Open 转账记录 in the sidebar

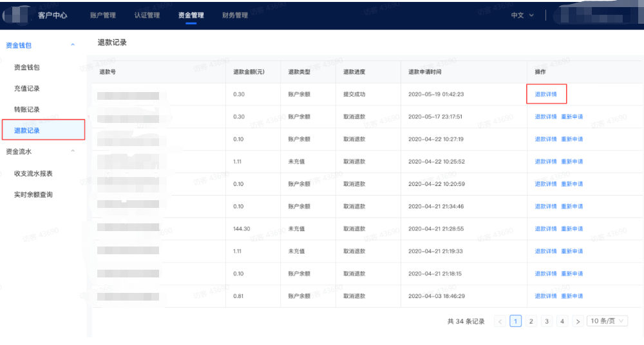(27, 109)
